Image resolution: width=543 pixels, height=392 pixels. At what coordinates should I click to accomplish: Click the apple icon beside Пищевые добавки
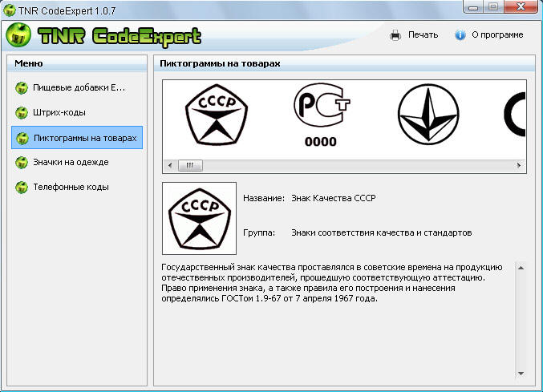coord(22,88)
